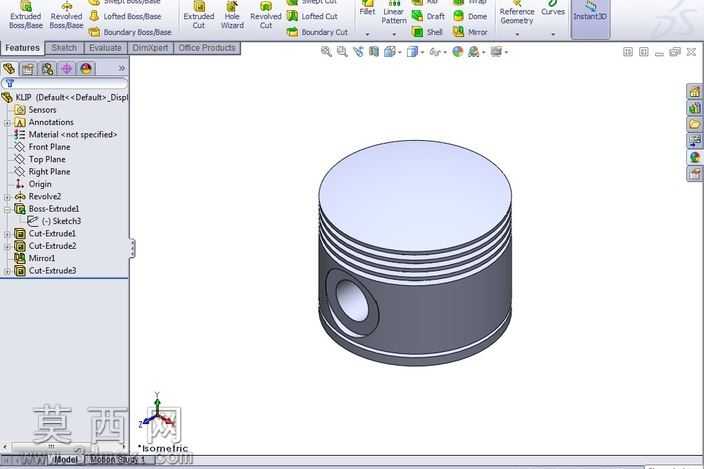Select the Dome tool
This screenshot has width=704, height=469.
tap(470, 16)
